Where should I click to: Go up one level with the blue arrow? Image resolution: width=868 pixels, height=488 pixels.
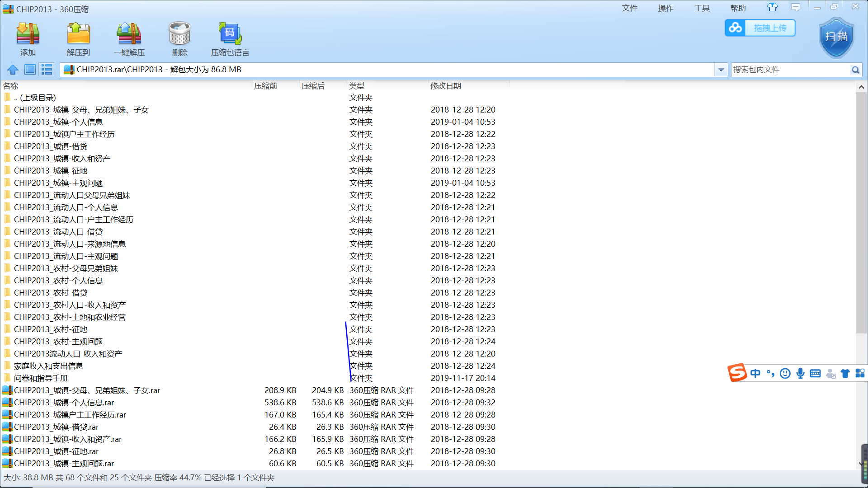point(13,70)
